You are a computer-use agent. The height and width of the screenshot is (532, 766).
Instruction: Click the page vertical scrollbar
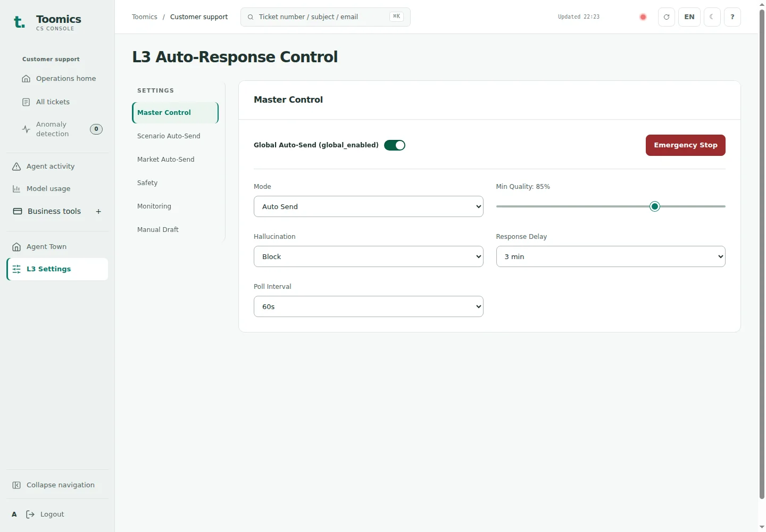click(x=762, y=254)
